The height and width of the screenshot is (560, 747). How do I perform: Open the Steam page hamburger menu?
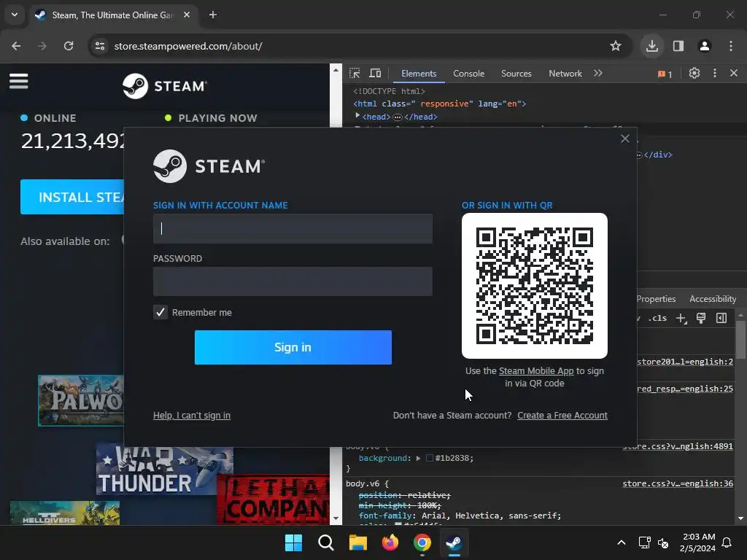point(18,81)
